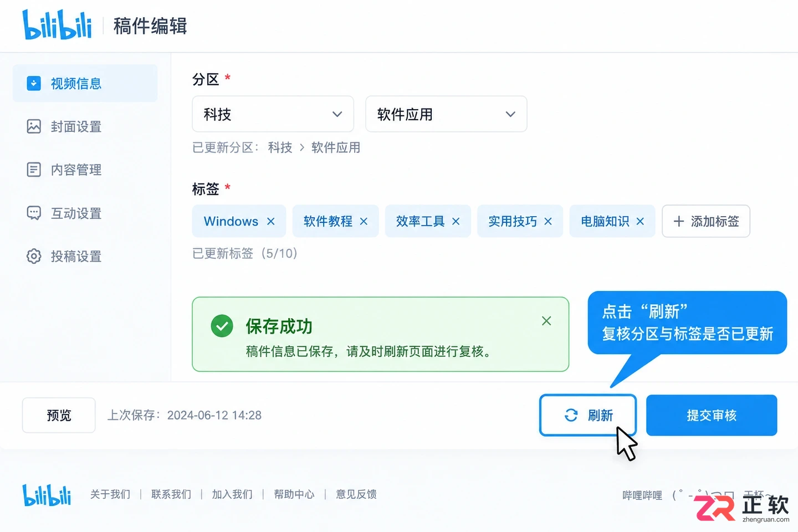Open the 联系我们 footer link
Viewport: 798px width, 532px height.
coord(171,494)
